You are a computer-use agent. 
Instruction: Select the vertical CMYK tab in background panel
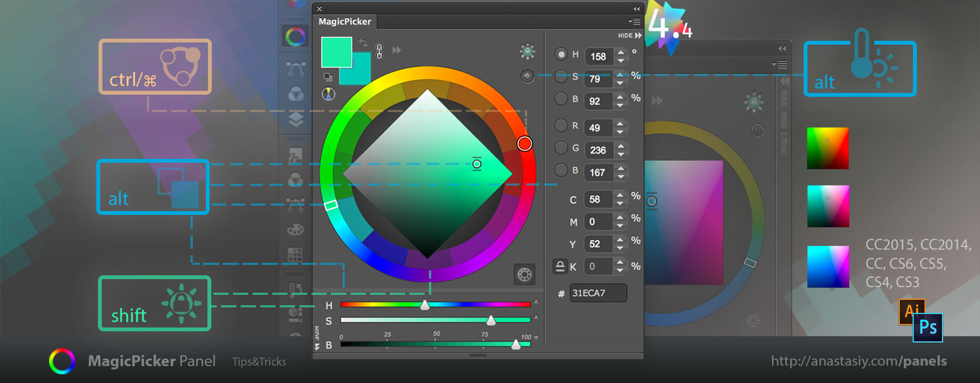[784, 144]
